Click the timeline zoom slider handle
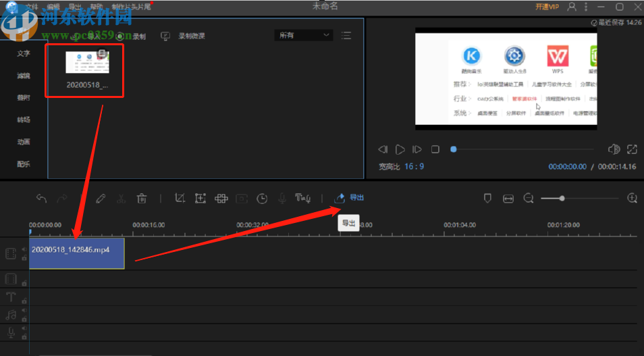This screenshot has height=356, width=644. 562,198
